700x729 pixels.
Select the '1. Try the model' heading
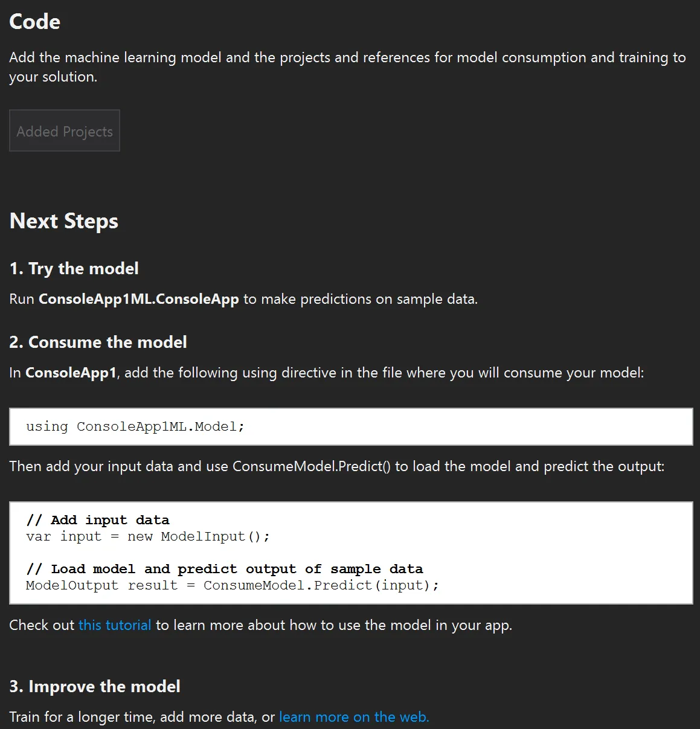click(x=74, y=268)
